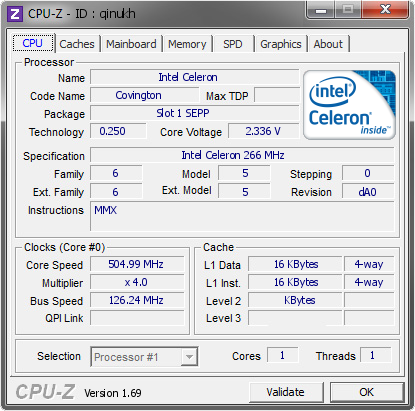Close the CPU-Z window
Viewport: 415px width, 411px height.
coord(385,10)
